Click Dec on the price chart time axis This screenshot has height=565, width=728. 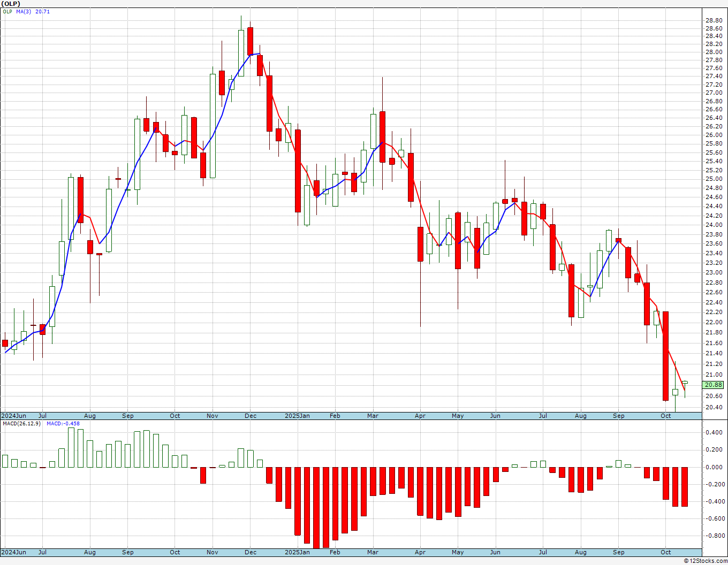[x=251, y=416]
